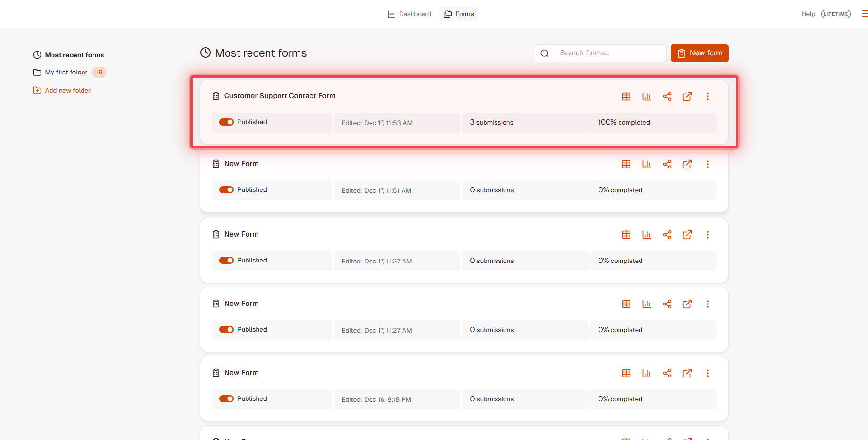View analytics for New Form edited 11:51 AM
The image size is (868, 440).
pos(647,164)
